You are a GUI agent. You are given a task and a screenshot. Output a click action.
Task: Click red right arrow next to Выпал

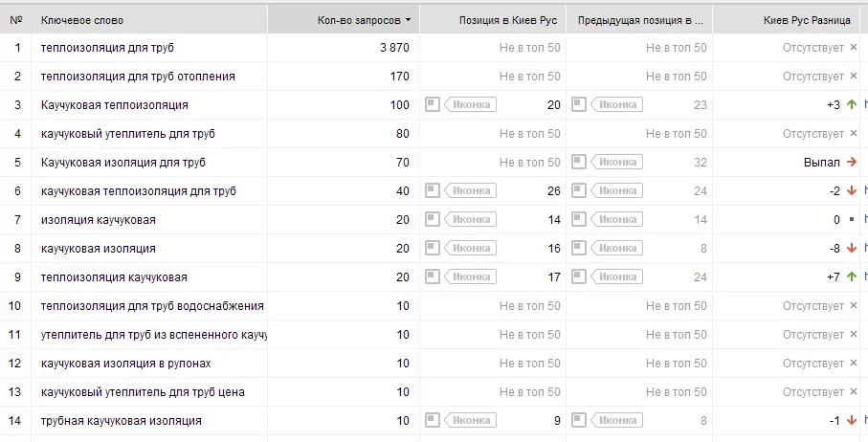pos(852,162)
